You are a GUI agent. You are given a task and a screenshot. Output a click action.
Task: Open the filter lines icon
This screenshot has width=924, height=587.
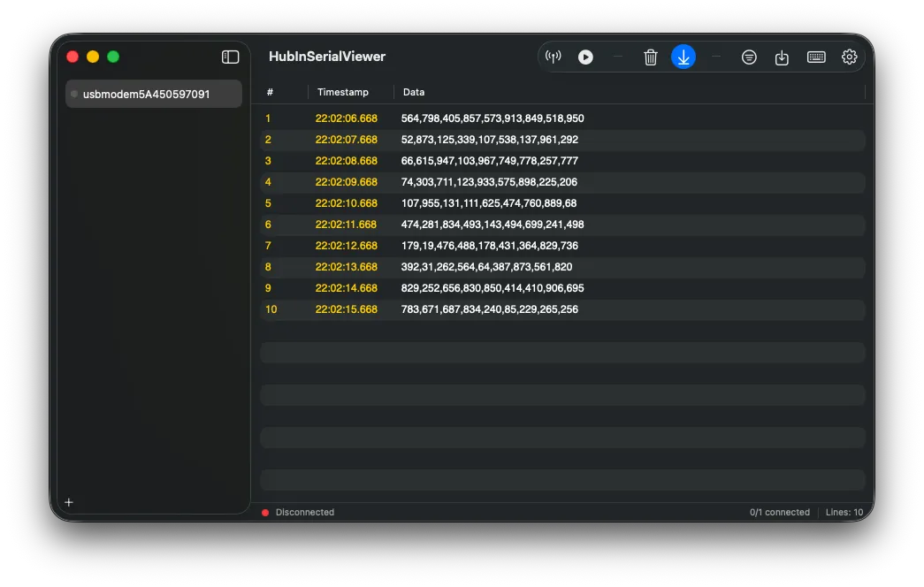click(x=748, y=57)
